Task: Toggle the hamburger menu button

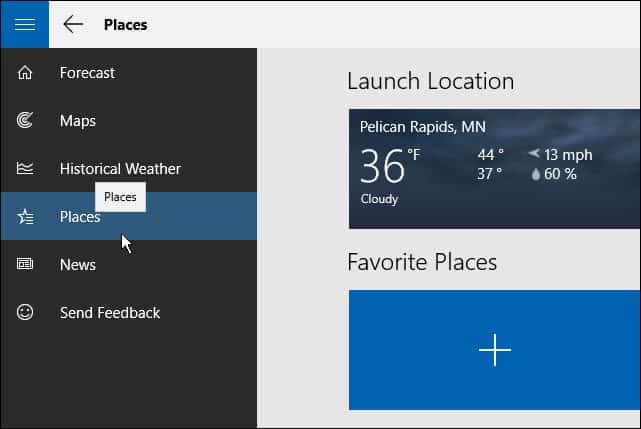Action: 25,25
